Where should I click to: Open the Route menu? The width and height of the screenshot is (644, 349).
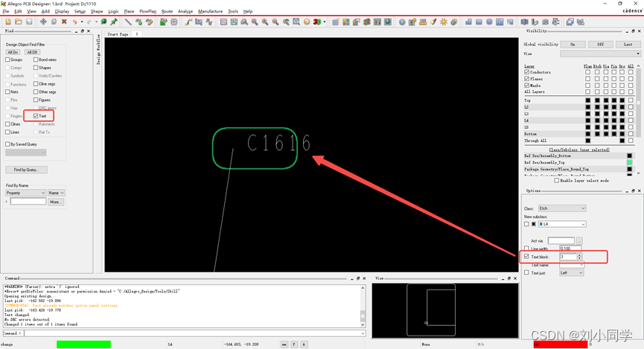point(167,11)
